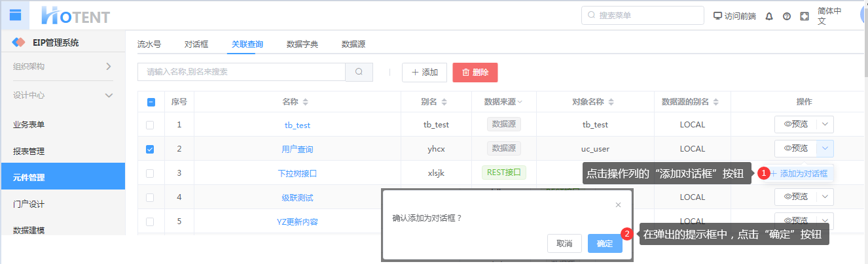Open 报表管理 in sidebar
Screen dimensions: 868x264
click(x=63, y=151)
